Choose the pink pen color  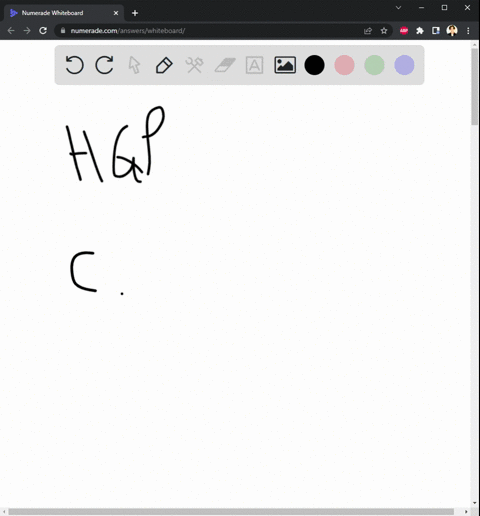(344, 65)
